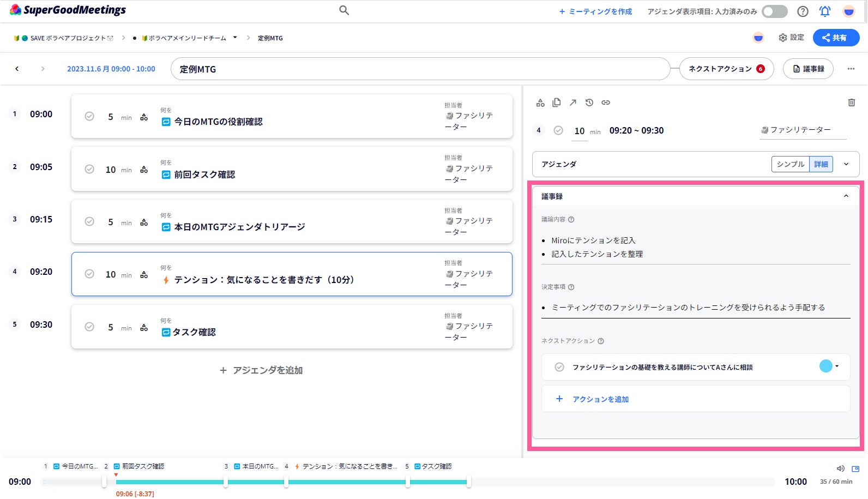Click the meeting date 2023.11.6 月 09:00 - 10:00
868x499 pixels.
point(111,69)
